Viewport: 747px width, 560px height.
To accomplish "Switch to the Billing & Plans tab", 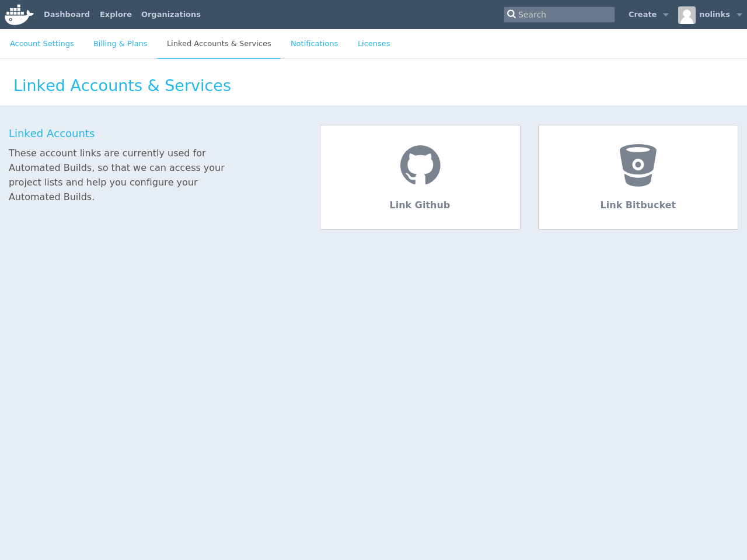I will click(x=120, y=43).
